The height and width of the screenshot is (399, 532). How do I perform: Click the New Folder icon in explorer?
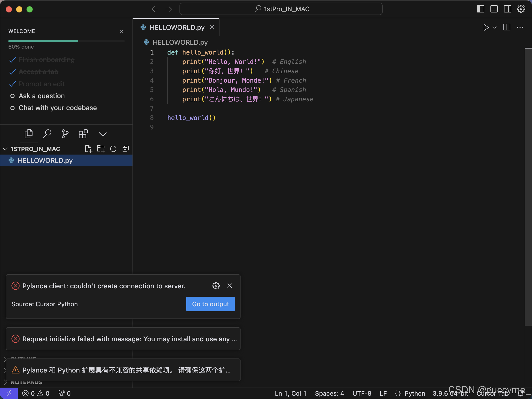tap(101, 149)
